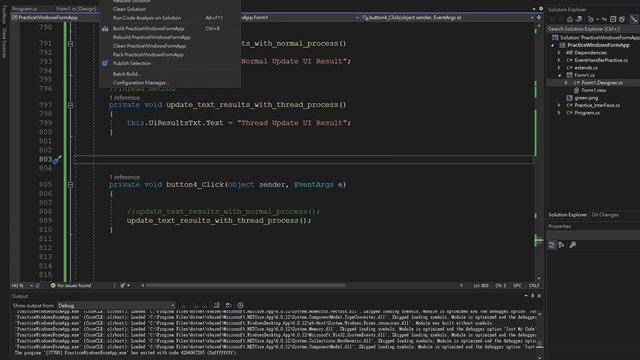The height and width of the screenshot is (360, 640).
Task: Select Publish Selection menu item
Action: [x=132, y=63]
